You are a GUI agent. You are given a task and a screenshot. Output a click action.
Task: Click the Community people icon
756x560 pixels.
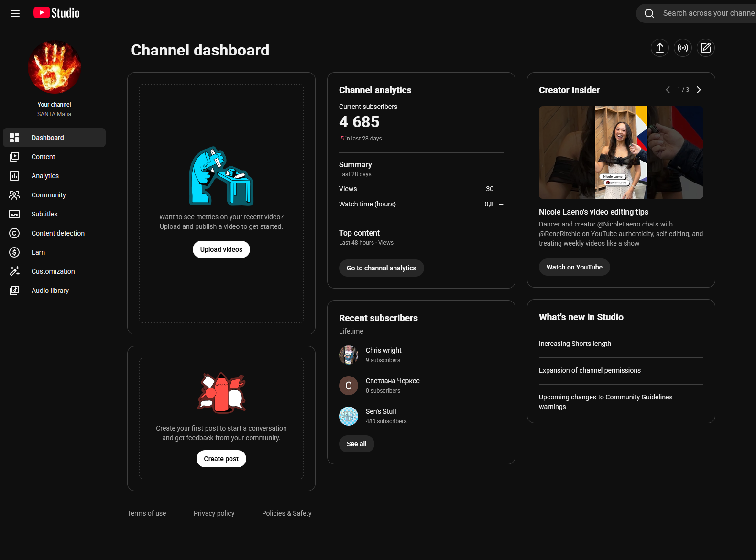coord(14,195)
